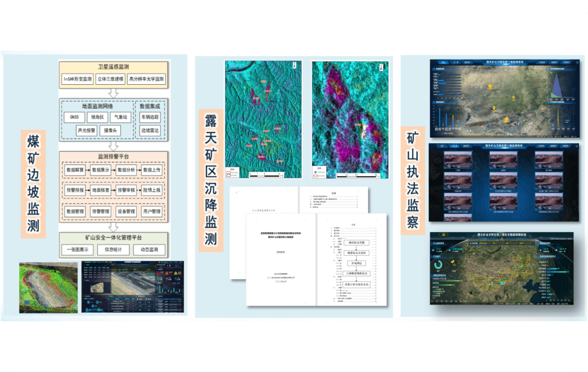Click the topmost yellow map pin marker
This screenshot has width=588, height=372.
[490, 87]
